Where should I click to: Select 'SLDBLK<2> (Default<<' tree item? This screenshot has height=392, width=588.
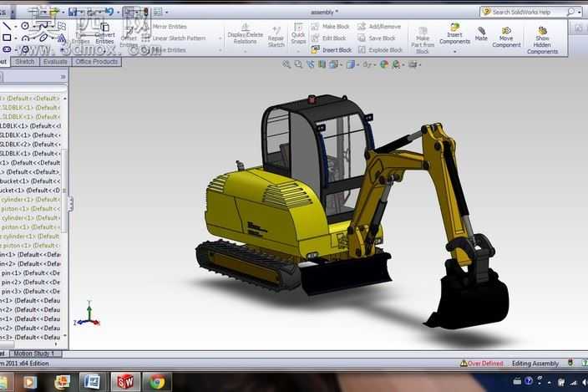(x=30, y=145)
